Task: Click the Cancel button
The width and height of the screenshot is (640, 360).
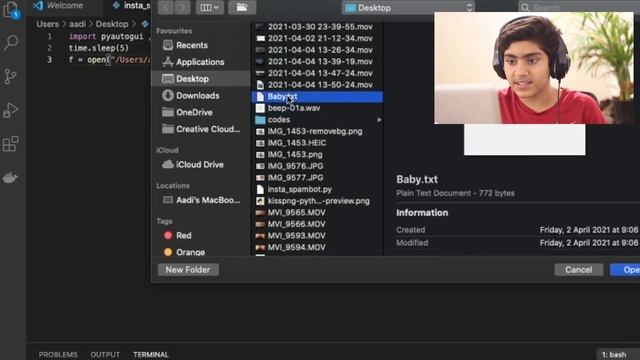Action: pyautogui.click(x=578, y=270)
